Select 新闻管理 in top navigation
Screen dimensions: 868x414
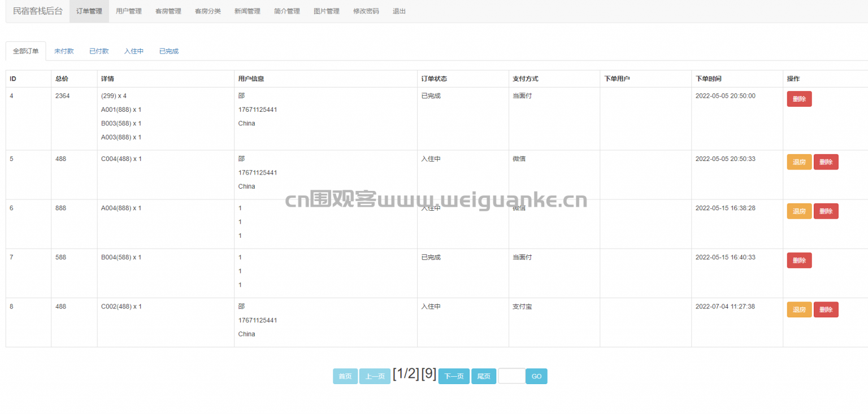(248, 11)
